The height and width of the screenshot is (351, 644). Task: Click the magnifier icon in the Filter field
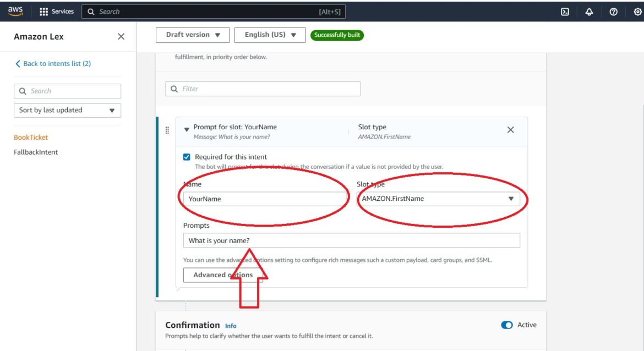click(x=174, y=89)
